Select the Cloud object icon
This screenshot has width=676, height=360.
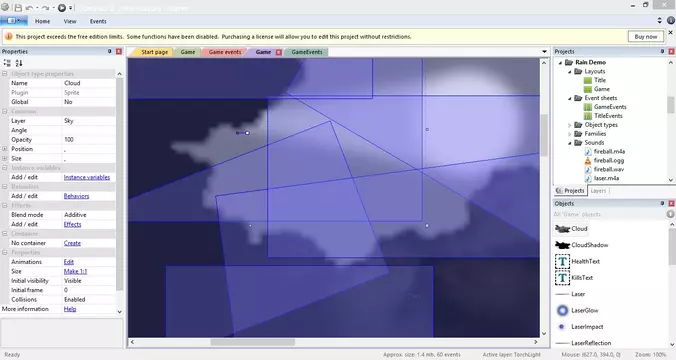562,229
